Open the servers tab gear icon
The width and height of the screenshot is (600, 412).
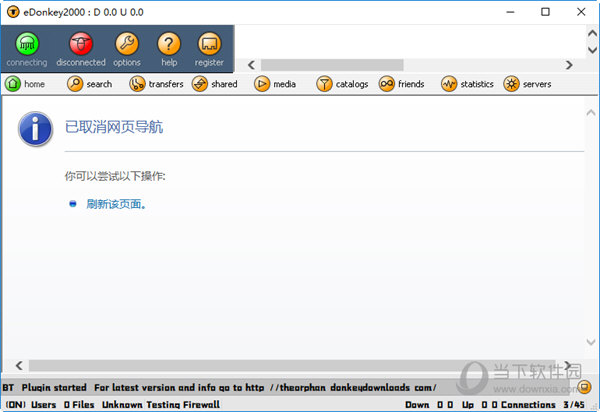(x=511, y=84)
